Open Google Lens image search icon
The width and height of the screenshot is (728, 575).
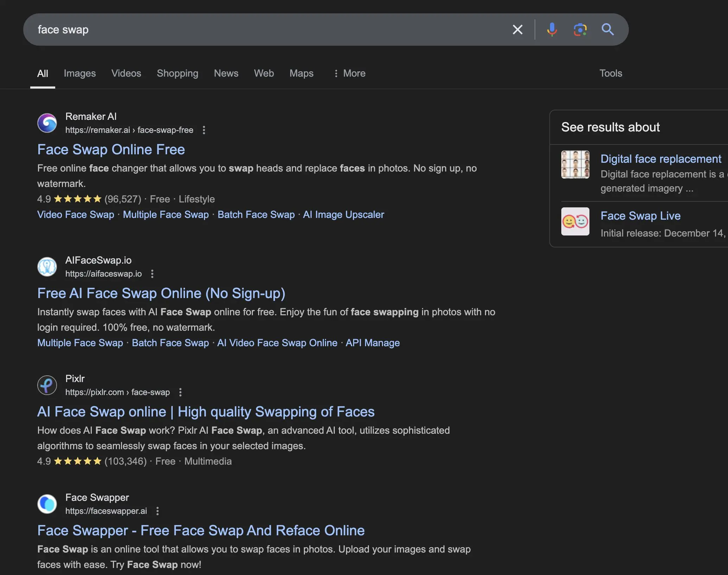pos(580,30)
